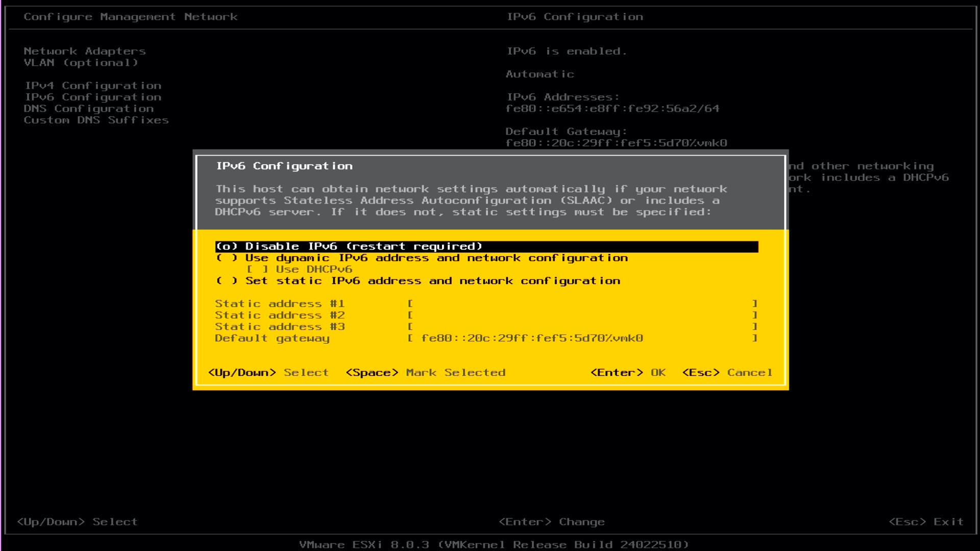Open DNS Configuration menu item
Viewport: 980px width, 551px height.
pos(88,109)
